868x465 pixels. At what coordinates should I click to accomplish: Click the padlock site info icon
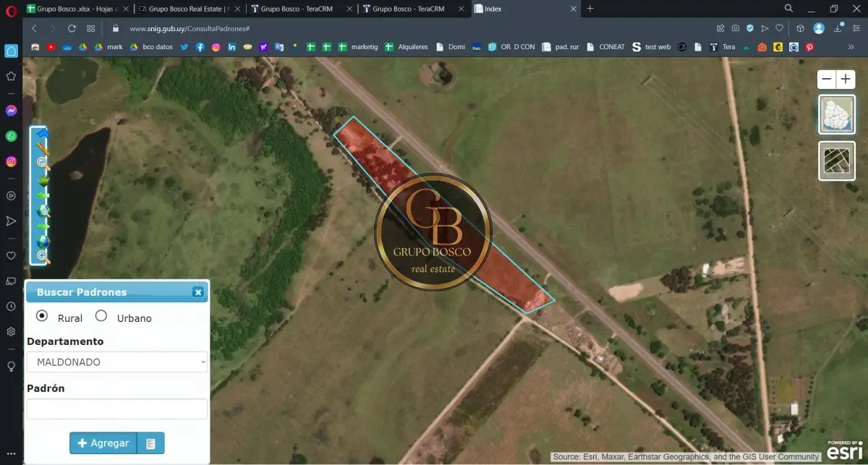[x=115, y=28]
